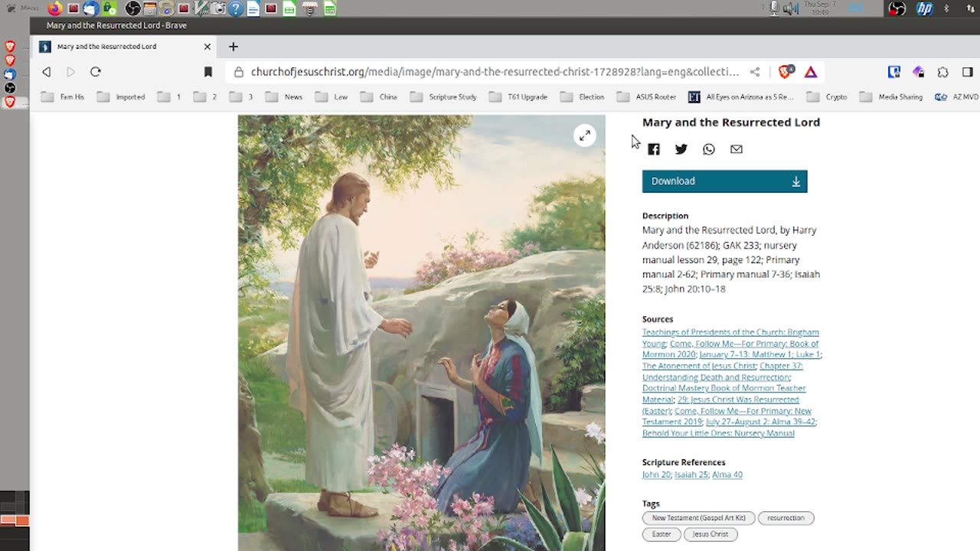Image resolution: width=980 pixels, height=551 pixels.
Task: Open the Alma 40 scripture reference
Action: 727,474
